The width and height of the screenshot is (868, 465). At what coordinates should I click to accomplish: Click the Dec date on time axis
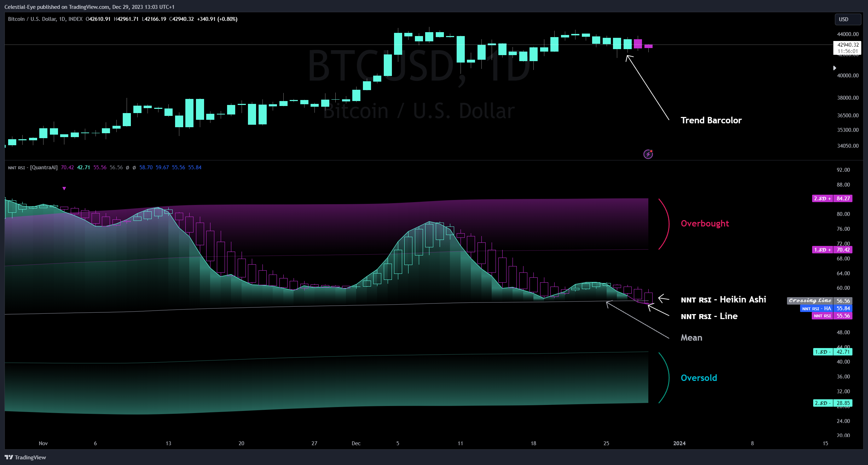coord(356,443)
